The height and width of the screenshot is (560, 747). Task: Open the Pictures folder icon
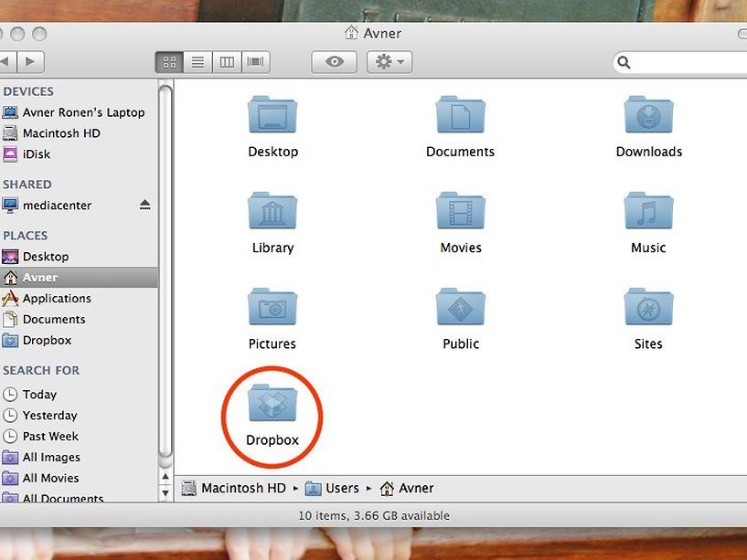point(272,307)
